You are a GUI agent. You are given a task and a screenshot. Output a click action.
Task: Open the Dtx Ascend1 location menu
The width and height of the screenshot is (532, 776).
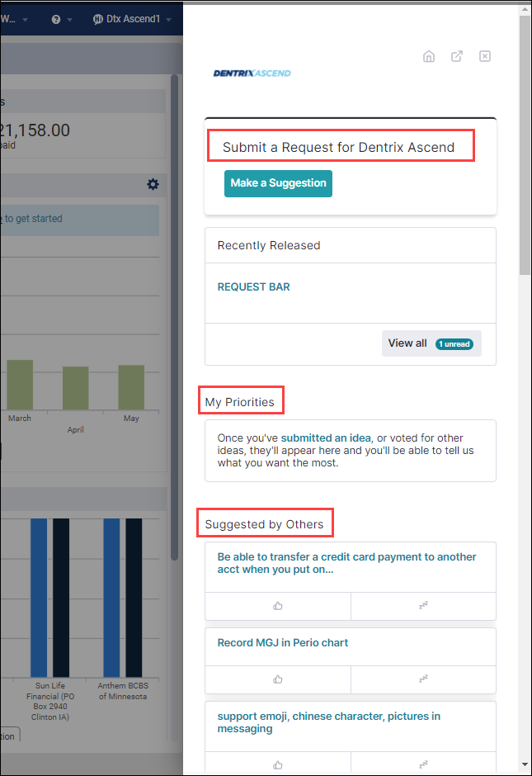(133, 19)
